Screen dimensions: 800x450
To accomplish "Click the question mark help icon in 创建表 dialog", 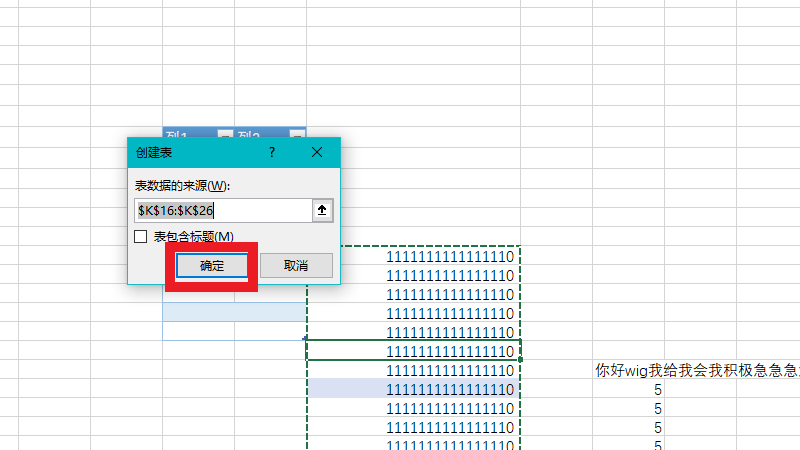I will pos(271,153).
